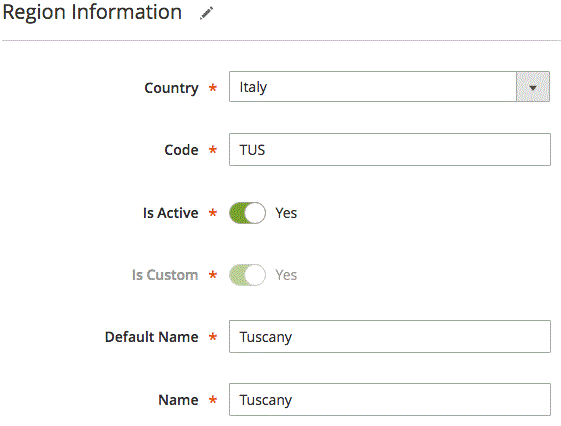The height and width of the screenshot is (426, 561).
Task: Click the Region Information heading
Action: 92,13
